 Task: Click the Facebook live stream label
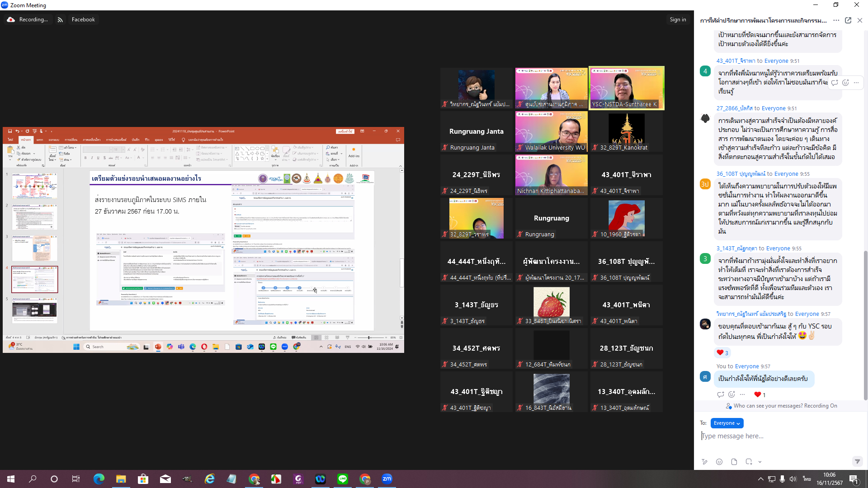(x=83, y=19)
